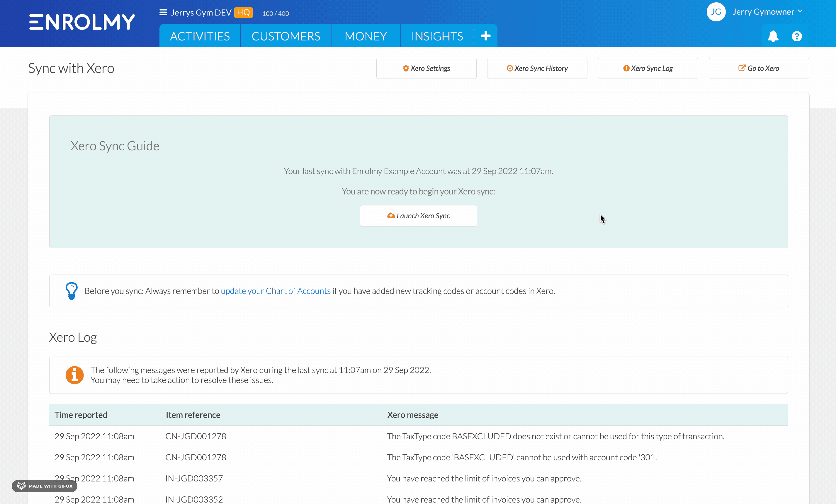The image size is (836, 504).
Task: Open the ACTIVITIES tab
Action: pos(200,36)
